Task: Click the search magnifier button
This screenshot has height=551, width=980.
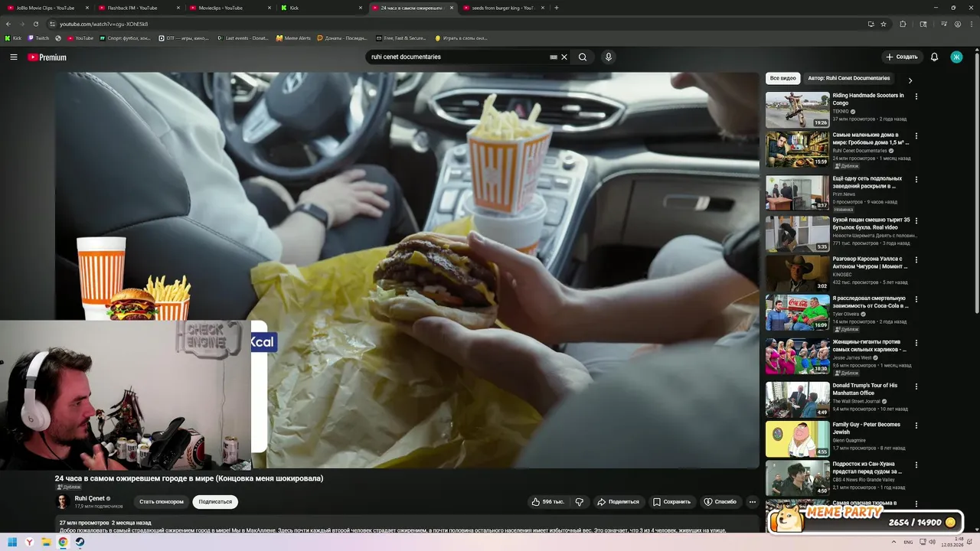Action: tap(583, 57)
